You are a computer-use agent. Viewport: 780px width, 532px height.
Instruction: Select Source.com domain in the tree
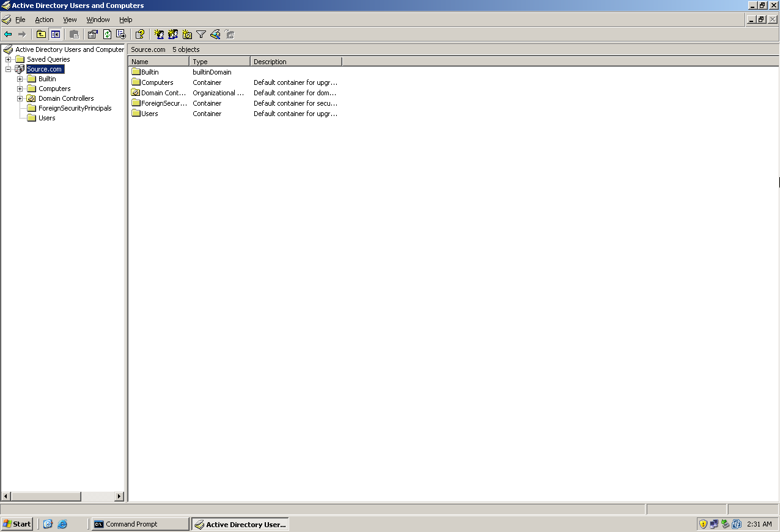45,69
